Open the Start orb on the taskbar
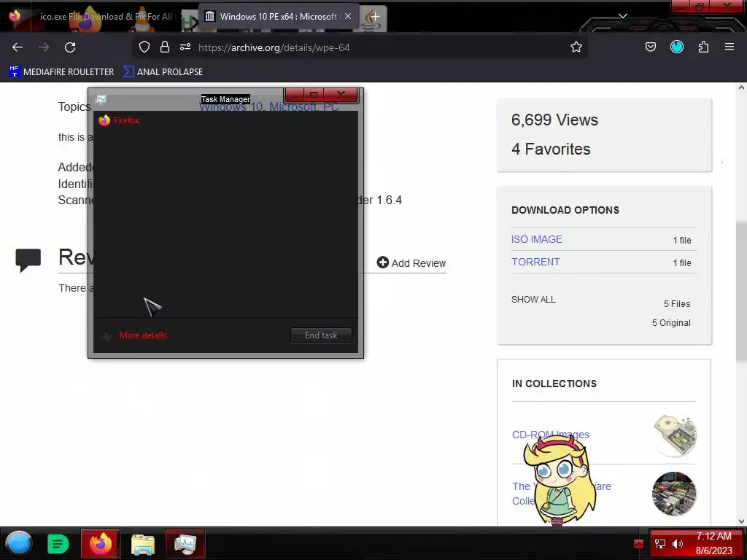The image size is (747, 560). (18, 543)
